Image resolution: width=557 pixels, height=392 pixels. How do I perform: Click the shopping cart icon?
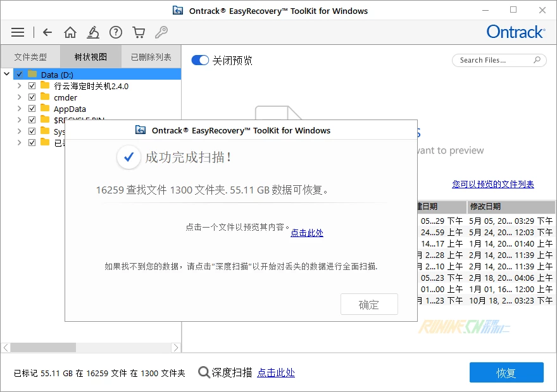click(x=138, y=32)
